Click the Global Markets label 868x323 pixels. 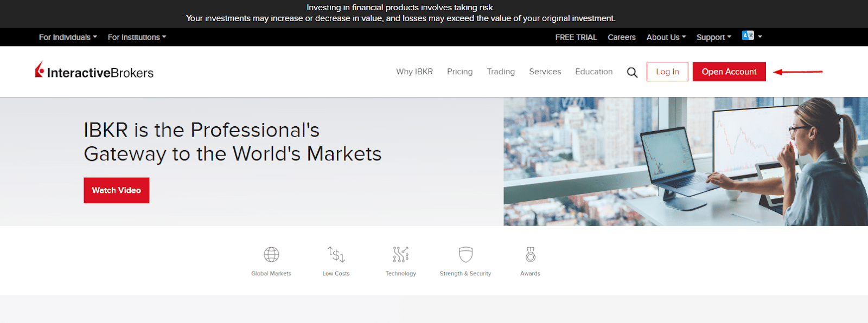click(271, 274)
